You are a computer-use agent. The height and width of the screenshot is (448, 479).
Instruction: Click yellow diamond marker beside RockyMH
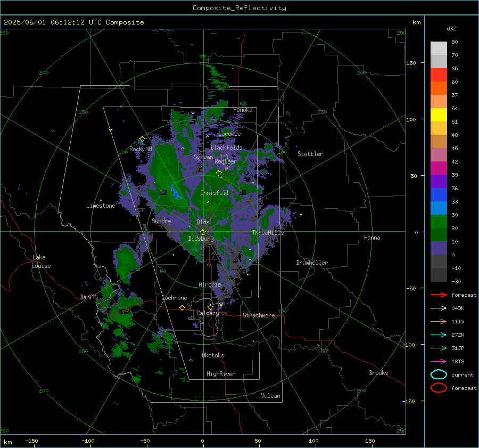[x=142, y=139]
